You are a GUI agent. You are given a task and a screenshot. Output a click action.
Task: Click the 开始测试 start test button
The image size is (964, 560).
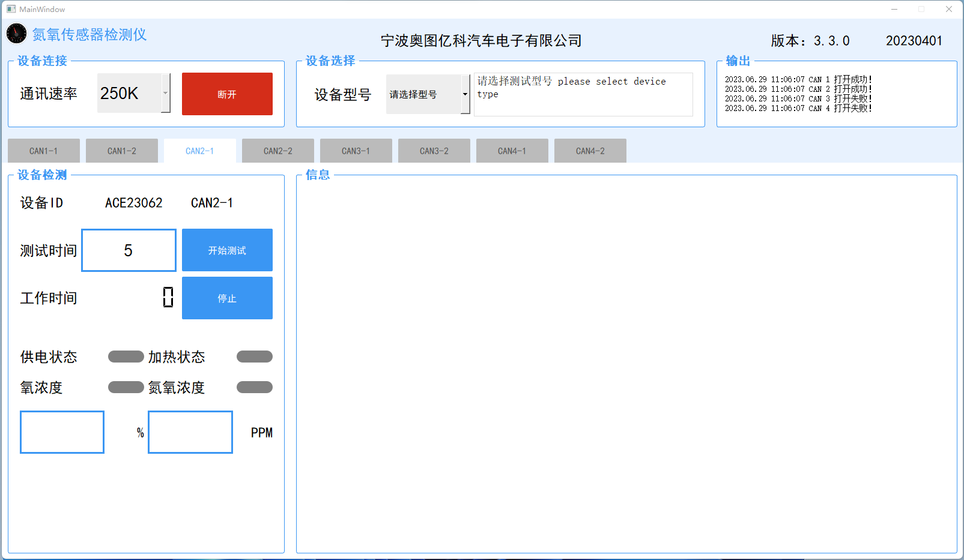[227, 250]
